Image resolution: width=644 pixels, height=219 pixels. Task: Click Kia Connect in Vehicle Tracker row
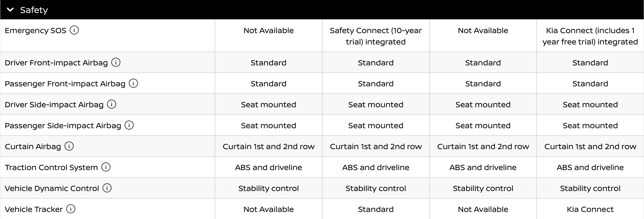tap(590, 209)
